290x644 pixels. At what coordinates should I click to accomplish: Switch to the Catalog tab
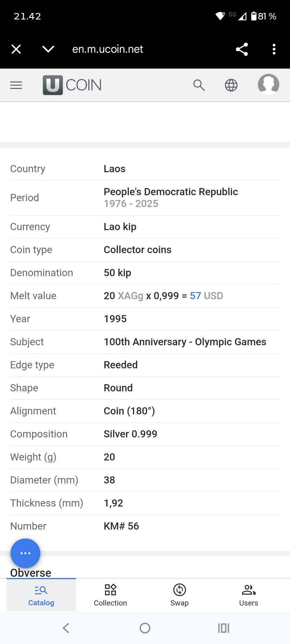(x=41, y=595)
